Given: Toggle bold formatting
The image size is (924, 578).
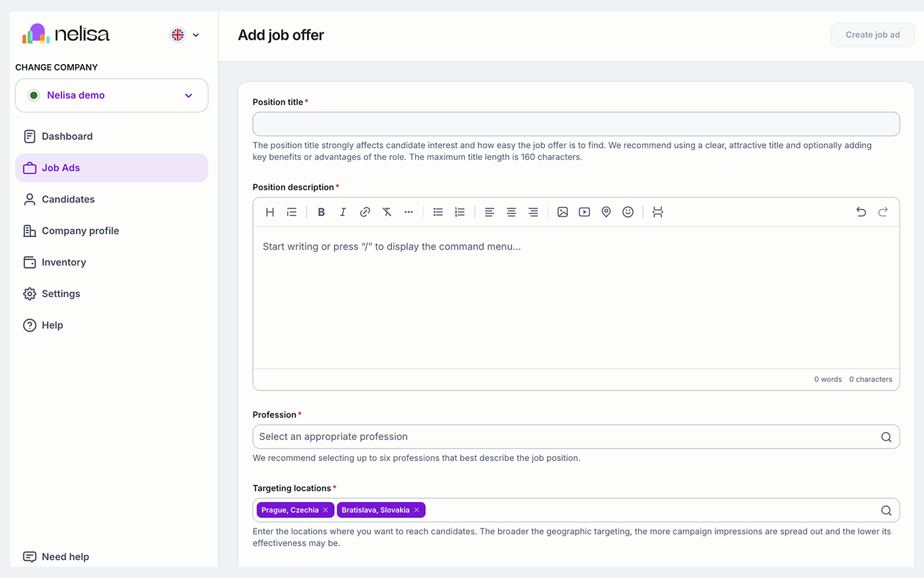Looking at the screenshot, I should click(321, 212).
